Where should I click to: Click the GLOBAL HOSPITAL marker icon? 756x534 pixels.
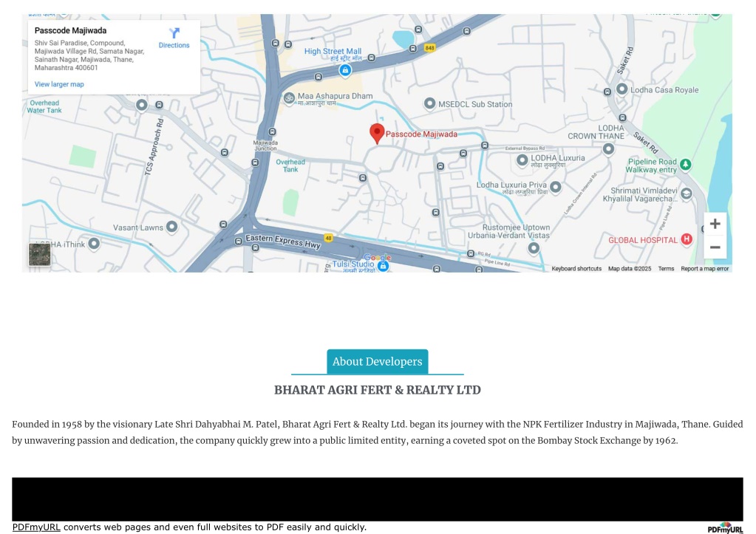click(687, 239)
